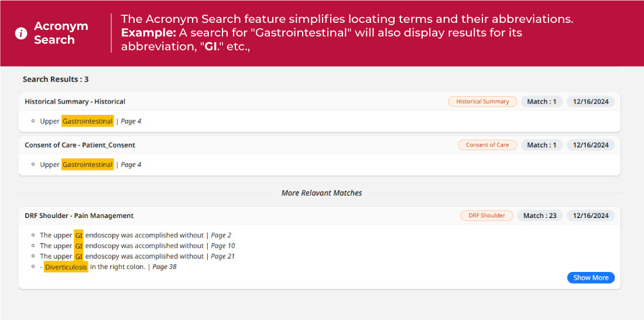The image size is (644, 320).
Task: Click Match : 1 badge in Historical Summary row
Action: pyautogui.click(x=542, y=101)
